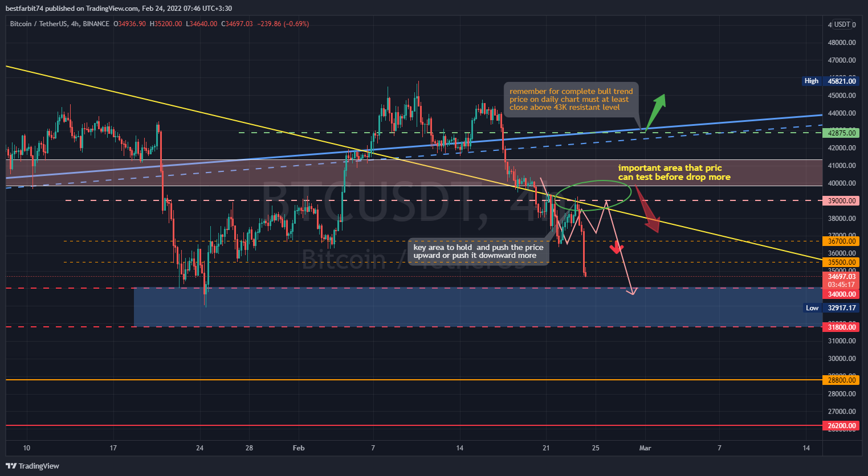Click the 35500.00 price tag
The image size is (868, 476).
coord(841,262)
